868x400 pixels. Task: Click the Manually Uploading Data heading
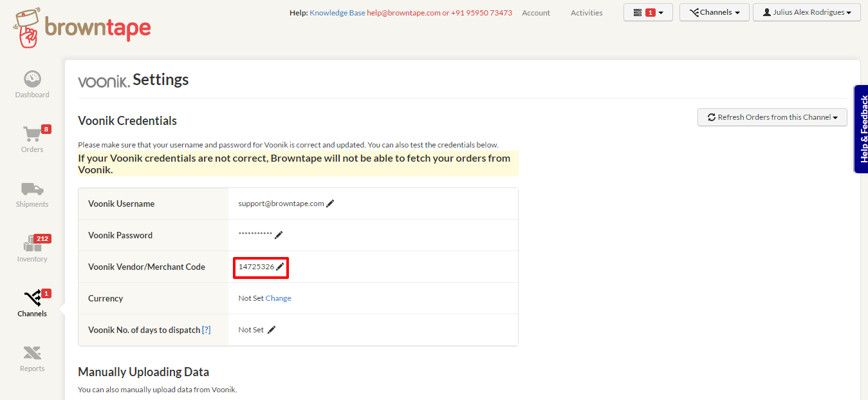[x=143, y=372]
